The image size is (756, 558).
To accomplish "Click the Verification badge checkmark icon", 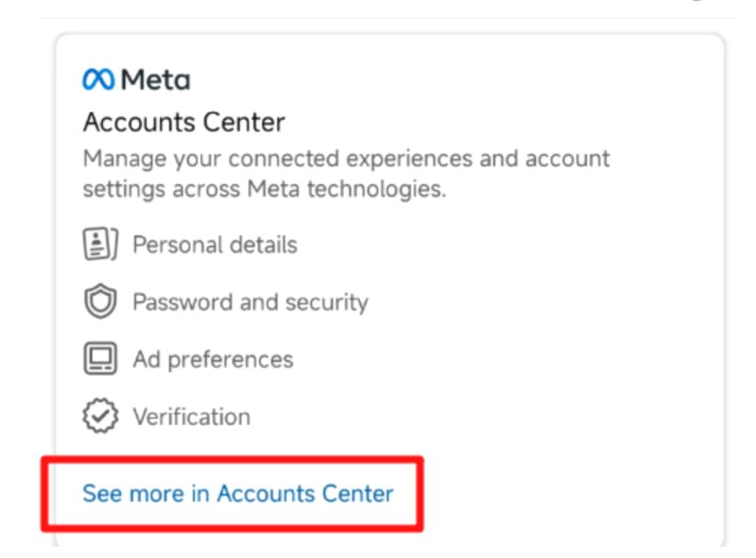I will (x=100, y=416).
